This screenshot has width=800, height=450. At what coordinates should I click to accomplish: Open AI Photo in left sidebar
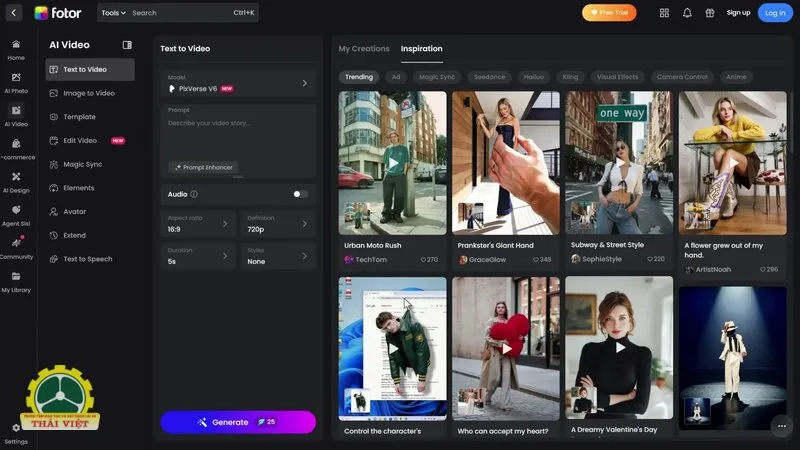click(x=16, y=83)
